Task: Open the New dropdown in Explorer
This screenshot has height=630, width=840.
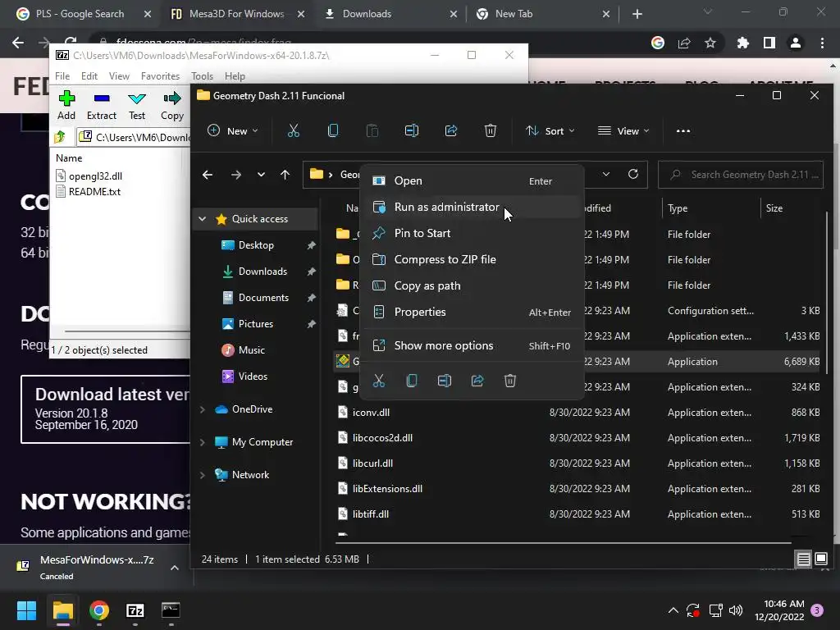Action: click(x=233, y=130)
